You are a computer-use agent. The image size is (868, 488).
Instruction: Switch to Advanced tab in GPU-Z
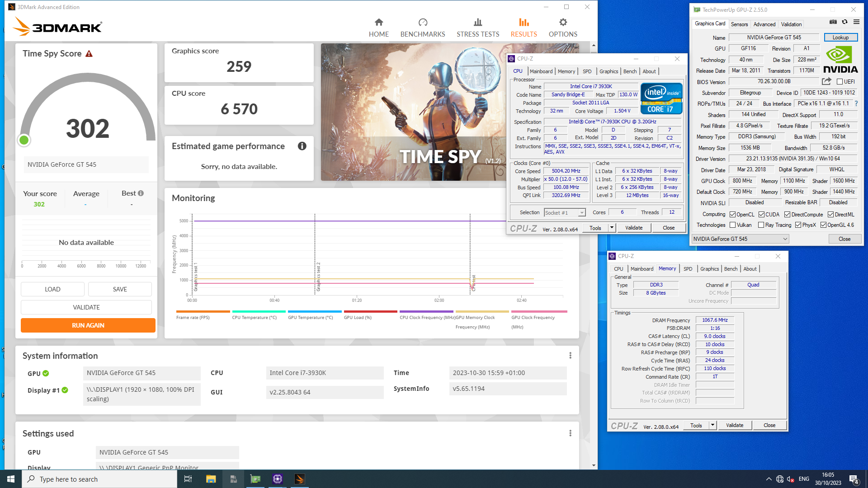(764, 24)
